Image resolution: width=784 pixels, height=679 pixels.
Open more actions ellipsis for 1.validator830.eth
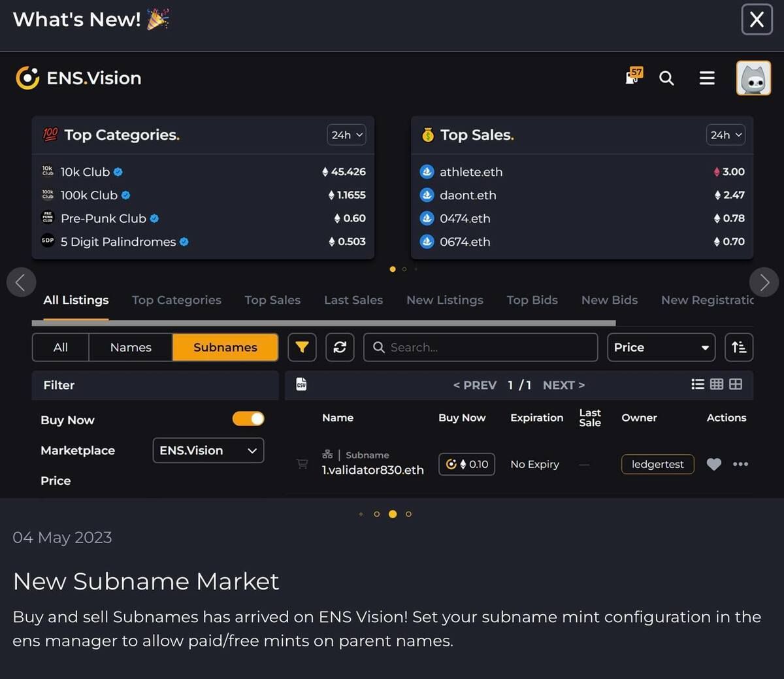[x=740, y=464]
